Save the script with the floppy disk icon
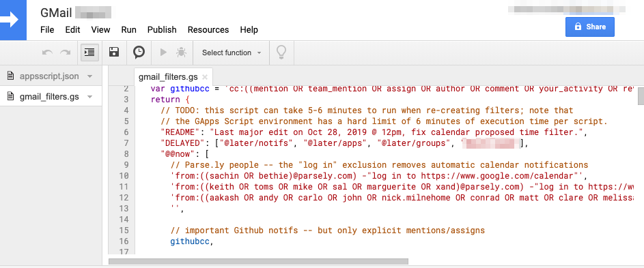 pyautogui.click(x=114, y=52)
